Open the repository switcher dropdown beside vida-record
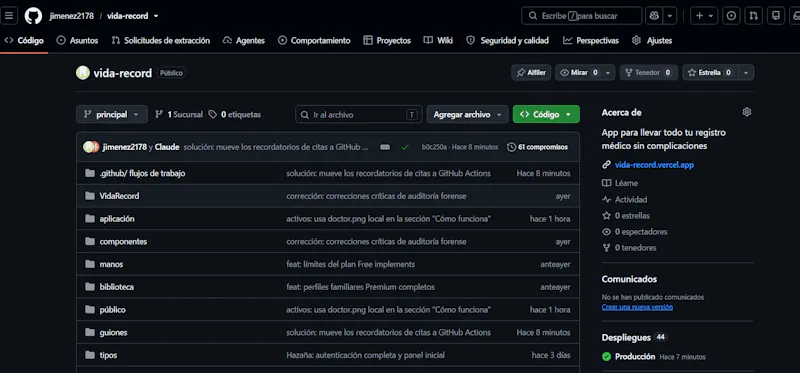Image resolution: width=800 pixels, height=373 pixels. [x=156, y=16]
